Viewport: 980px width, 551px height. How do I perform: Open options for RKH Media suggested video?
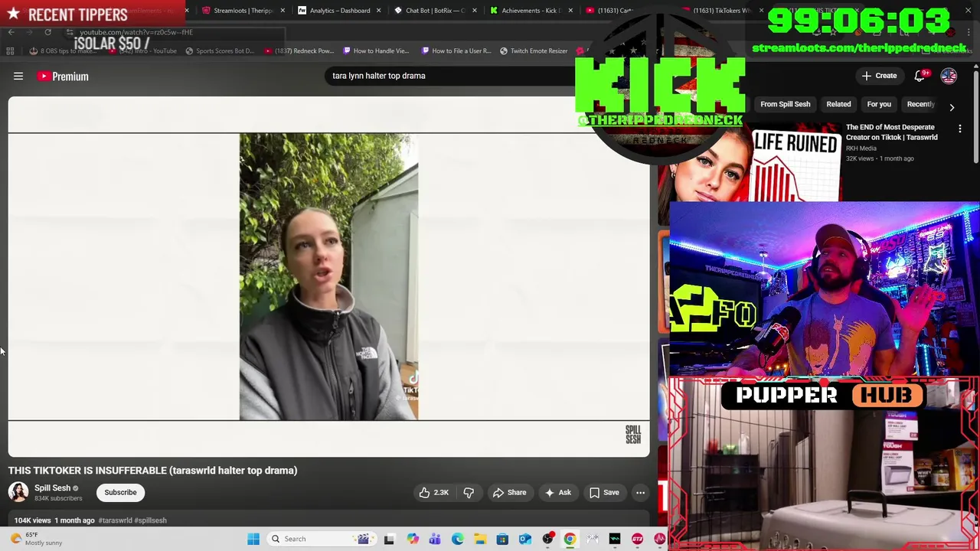[960, 129]
